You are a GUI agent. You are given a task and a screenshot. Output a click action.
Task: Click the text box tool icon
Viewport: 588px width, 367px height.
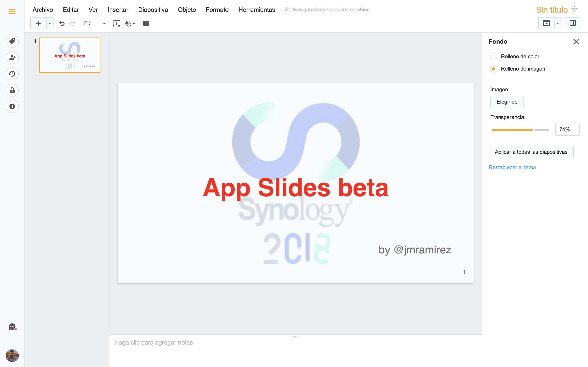coord(116,23)
